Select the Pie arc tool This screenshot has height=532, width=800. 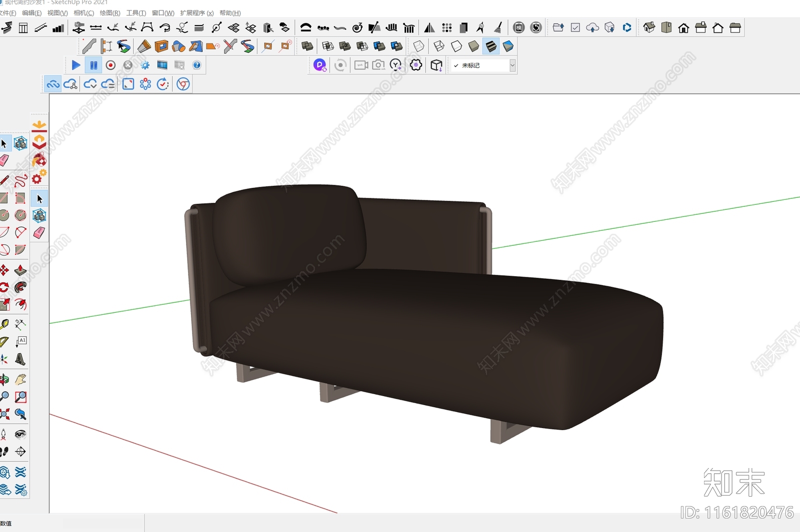click(x=20, y=249)
